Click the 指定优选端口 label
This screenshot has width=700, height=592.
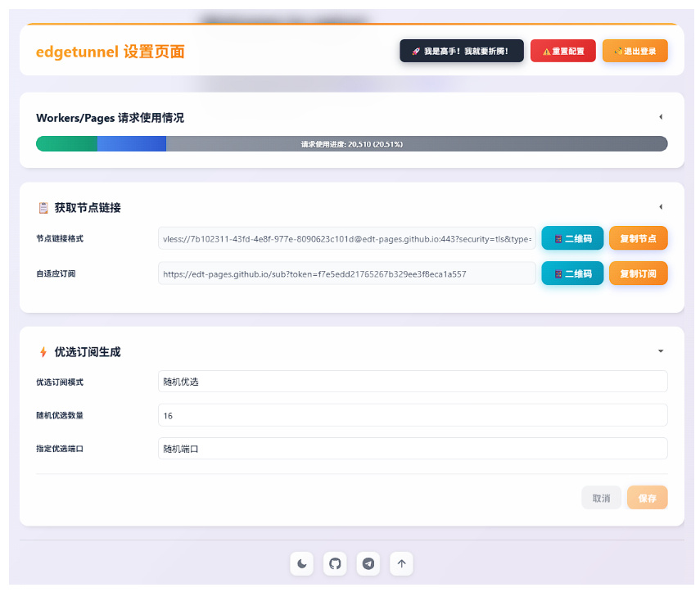click(60, 449)
